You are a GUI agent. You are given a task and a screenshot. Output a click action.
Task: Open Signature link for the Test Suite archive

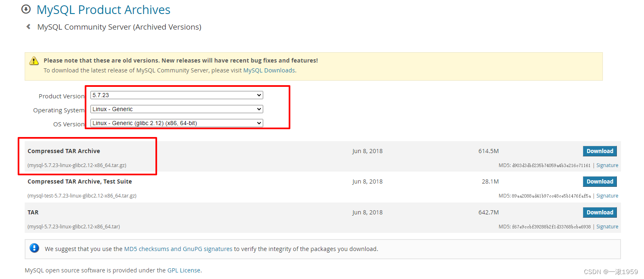[607, 196]
